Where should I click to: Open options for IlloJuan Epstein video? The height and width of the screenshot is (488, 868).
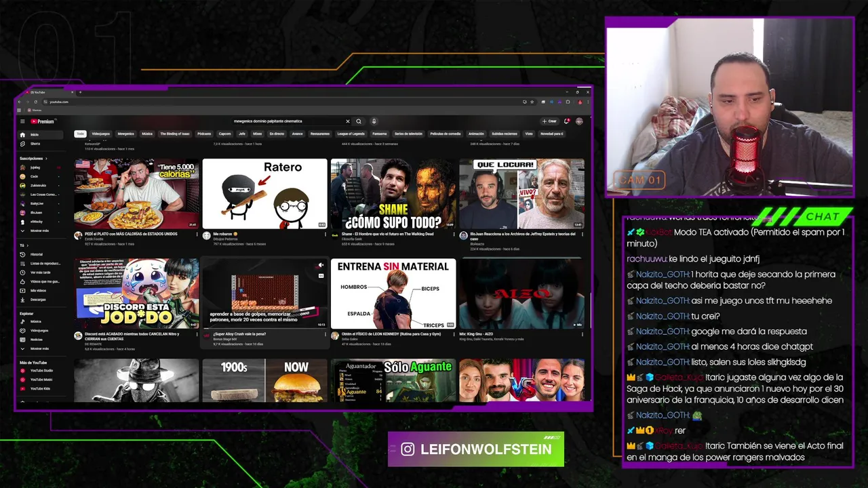tap(581, 235)
